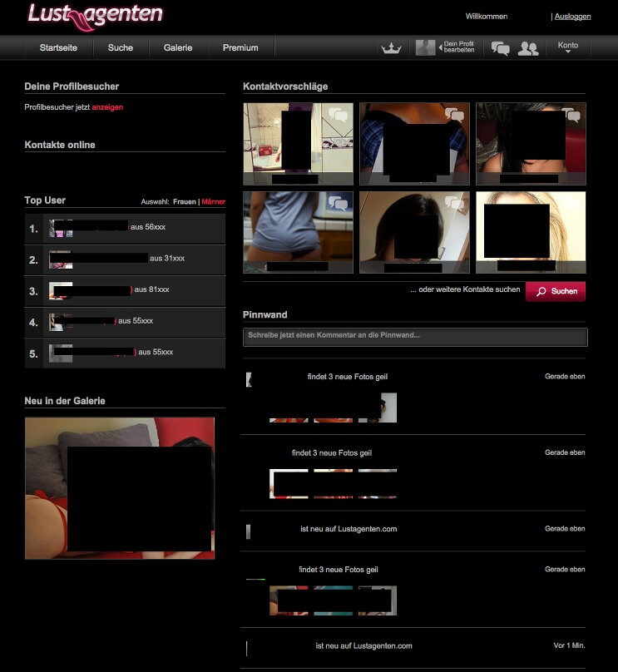This screenshot has height=672, width=618.
Task: Click the Pinnwand comment input field
Action: pyautogui.click(x=415, y=336)
